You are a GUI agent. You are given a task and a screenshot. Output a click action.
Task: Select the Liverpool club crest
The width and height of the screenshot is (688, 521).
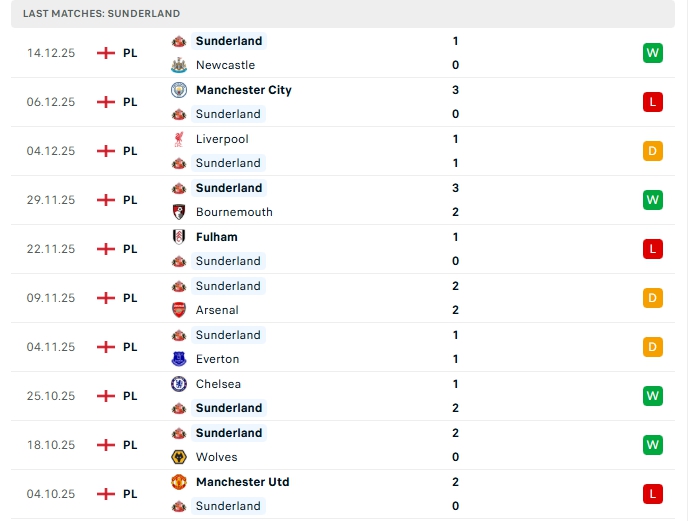179,139
